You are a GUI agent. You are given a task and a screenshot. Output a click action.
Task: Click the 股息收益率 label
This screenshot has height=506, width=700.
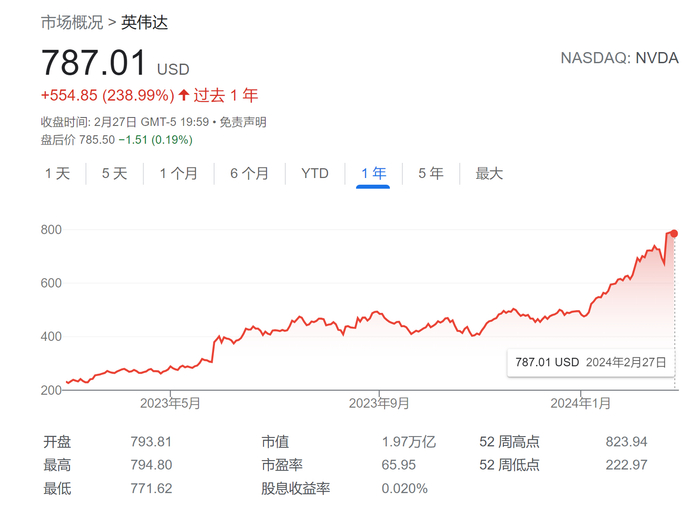(296, 488)
